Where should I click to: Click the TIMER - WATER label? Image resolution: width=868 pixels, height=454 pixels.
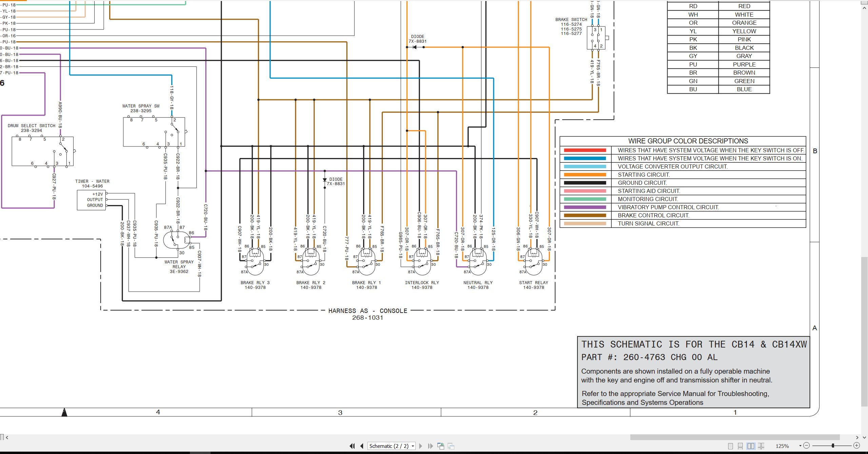click(92, 181)
